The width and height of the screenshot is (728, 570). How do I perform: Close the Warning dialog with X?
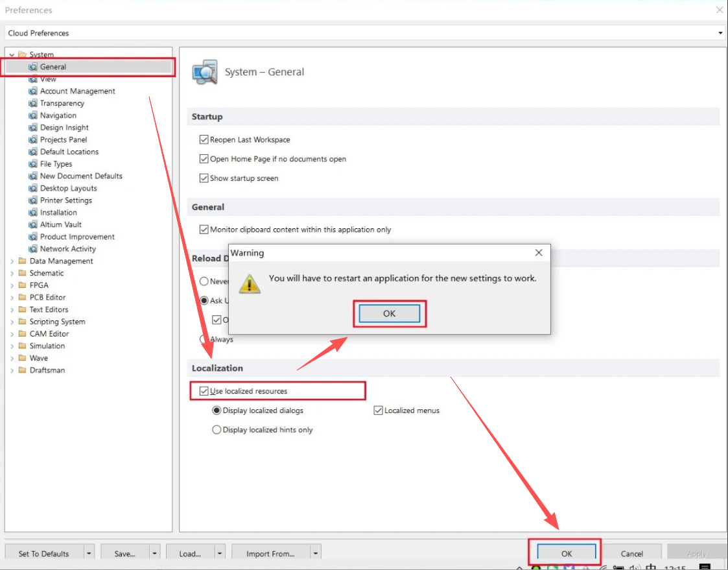pyautogui.click(x=538, y=252)
